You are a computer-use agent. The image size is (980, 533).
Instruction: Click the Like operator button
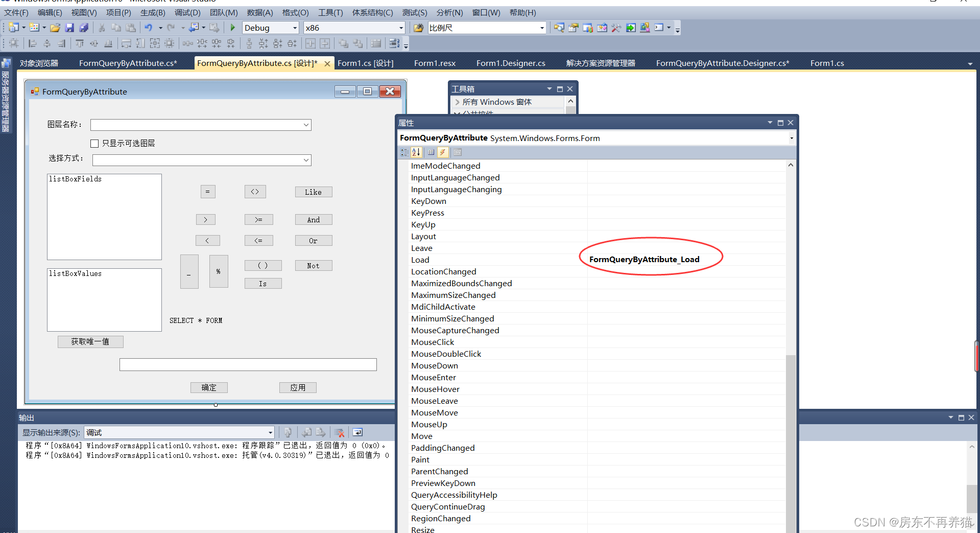[313, 192]
